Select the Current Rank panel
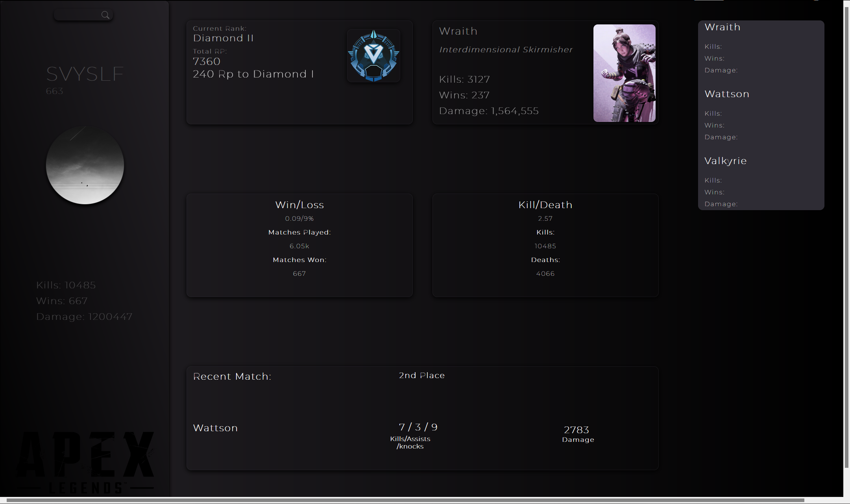The image size is (850, 504). click(x=299, y=72)
